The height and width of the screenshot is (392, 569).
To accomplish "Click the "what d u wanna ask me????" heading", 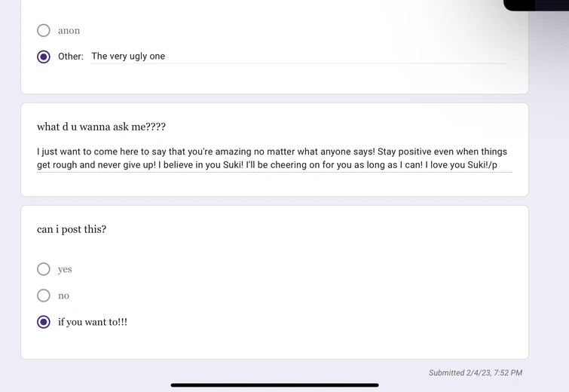I will click(101, 127).
